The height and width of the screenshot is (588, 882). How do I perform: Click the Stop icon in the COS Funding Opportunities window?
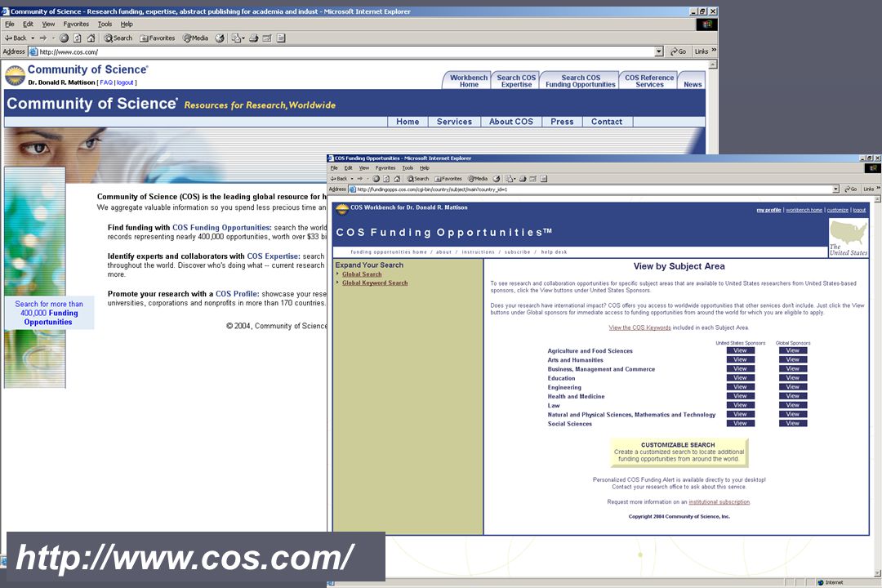[376, 179]
